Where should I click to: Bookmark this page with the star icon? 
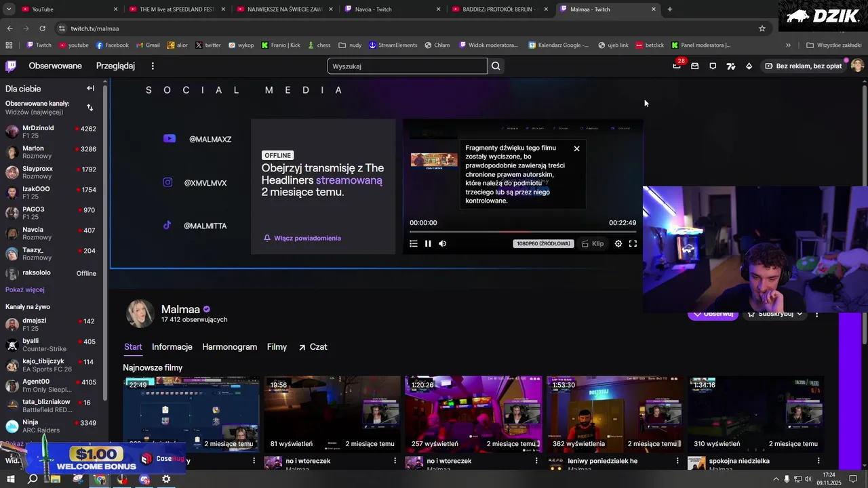point(762,28)
